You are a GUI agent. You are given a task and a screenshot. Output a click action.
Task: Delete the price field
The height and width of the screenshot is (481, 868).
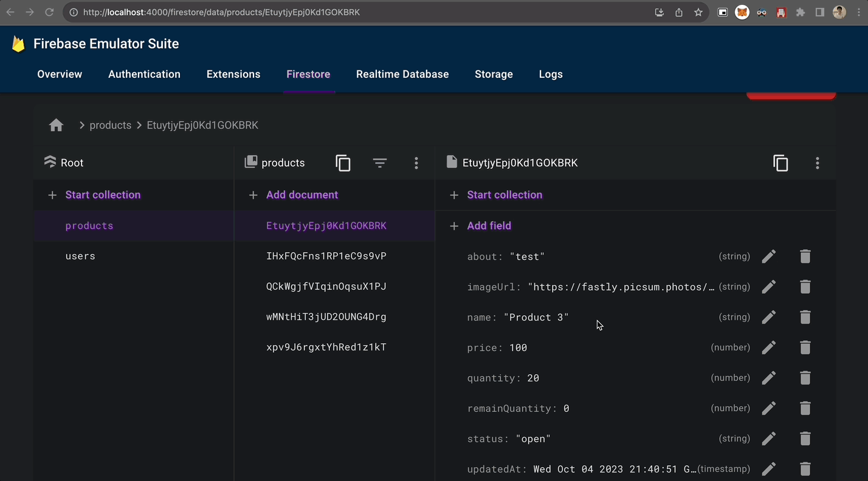[x=805, y=347]
